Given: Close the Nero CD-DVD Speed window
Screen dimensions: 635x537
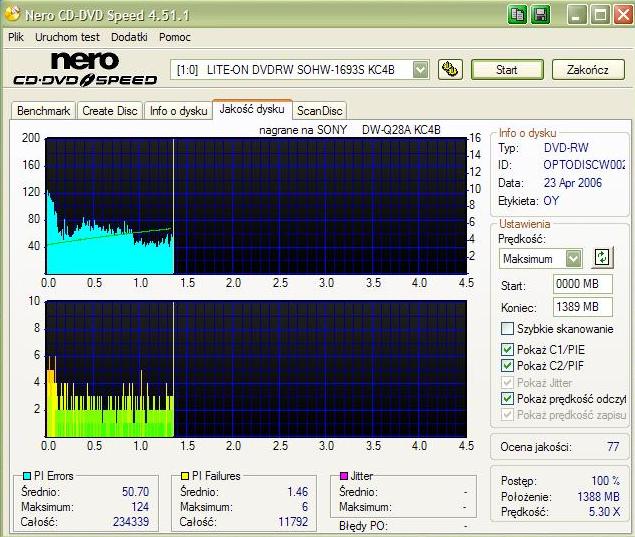Looking at the screenshot, I should (x=623, y=15).
